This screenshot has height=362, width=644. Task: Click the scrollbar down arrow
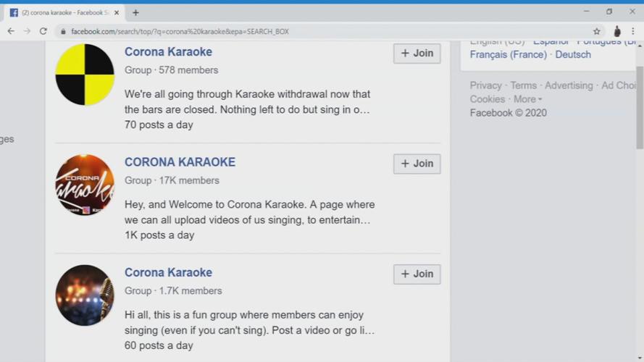point(640,358)
